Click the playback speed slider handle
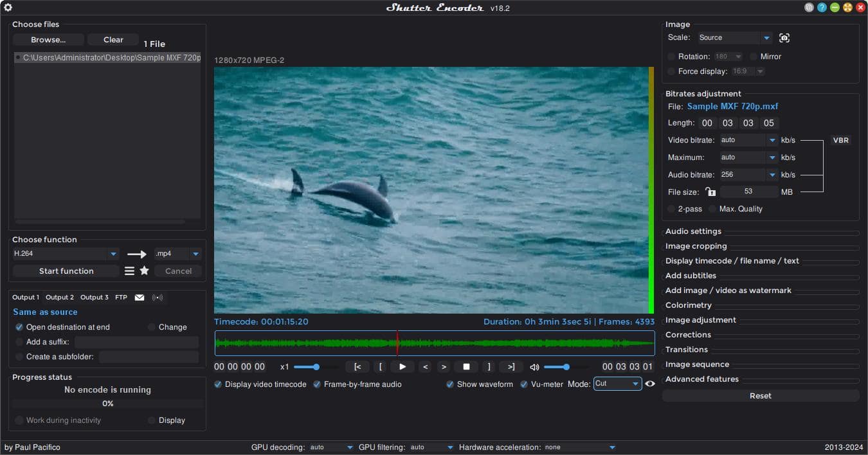This screenshot has height=455, width=868. point(316,367)
